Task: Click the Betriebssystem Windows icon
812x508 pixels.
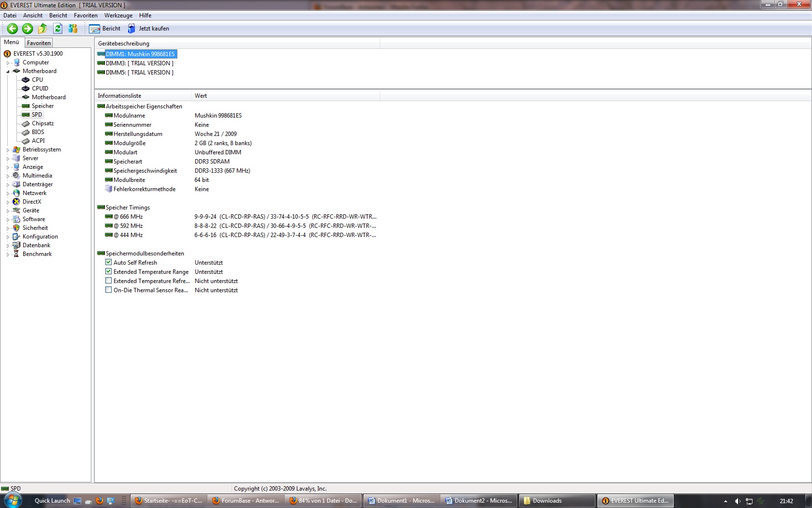Action: [x=16, y=149]
